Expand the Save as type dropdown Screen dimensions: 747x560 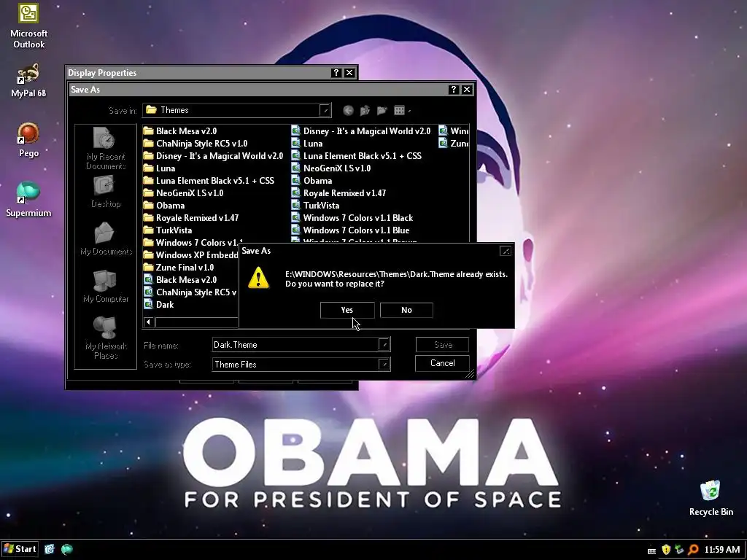pyautogui.click(x=384, y=365)
